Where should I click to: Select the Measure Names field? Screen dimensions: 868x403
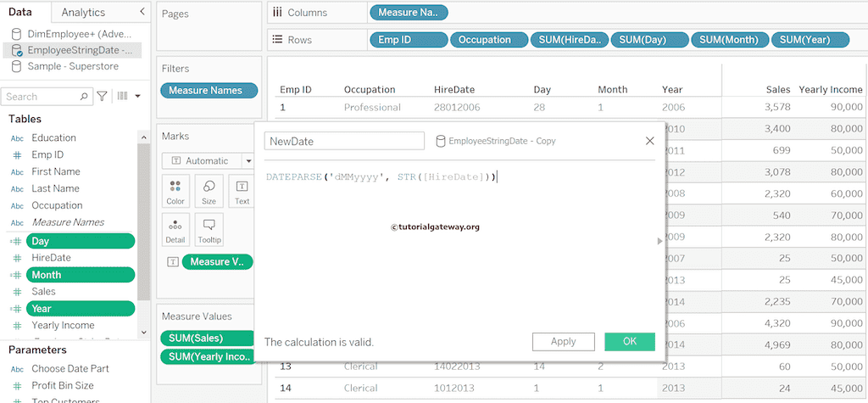point(68,222)
